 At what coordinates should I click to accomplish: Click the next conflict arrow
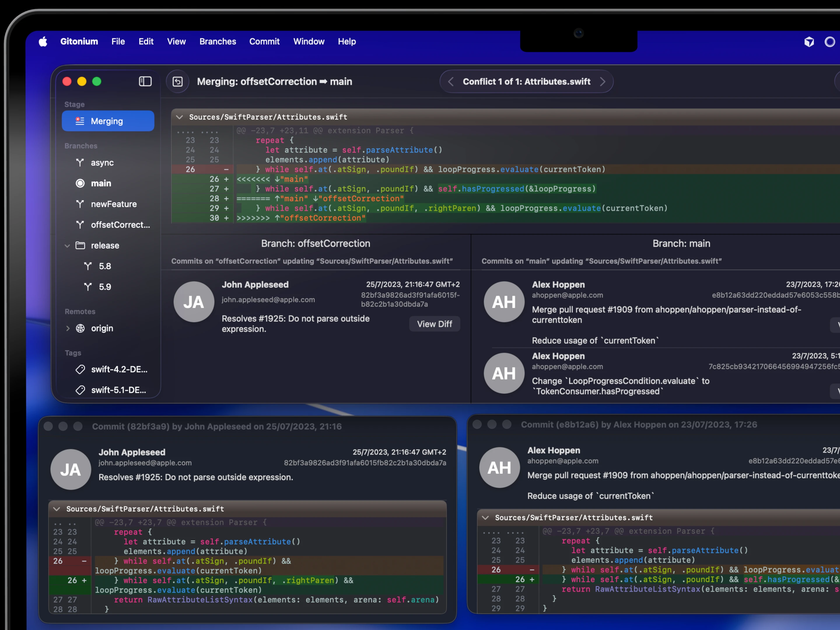click(x=603, y=81)
